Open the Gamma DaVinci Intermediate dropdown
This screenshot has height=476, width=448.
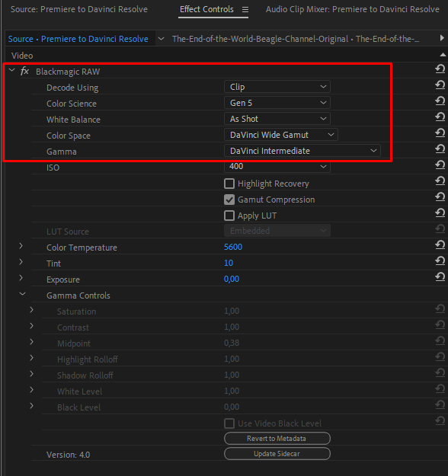tap(302, 151)
